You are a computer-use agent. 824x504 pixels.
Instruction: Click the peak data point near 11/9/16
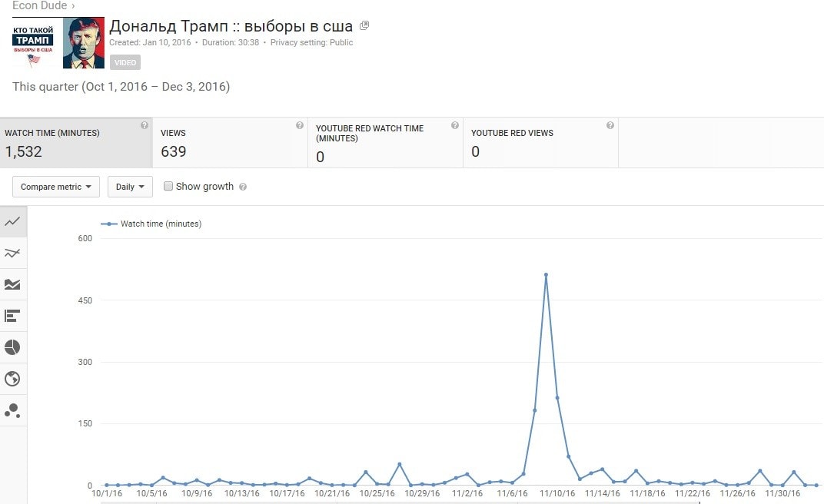pyautogui.click(x=546, y=274)
